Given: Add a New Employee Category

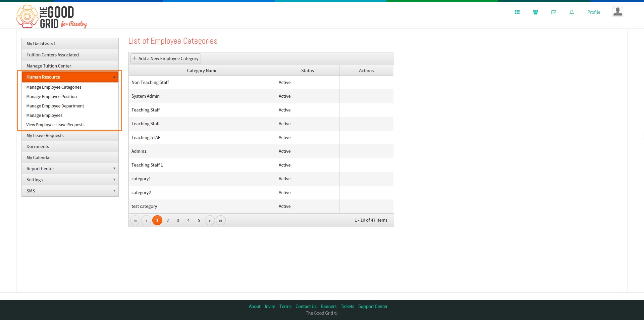Looking at the screenshot, I should 166,58.
